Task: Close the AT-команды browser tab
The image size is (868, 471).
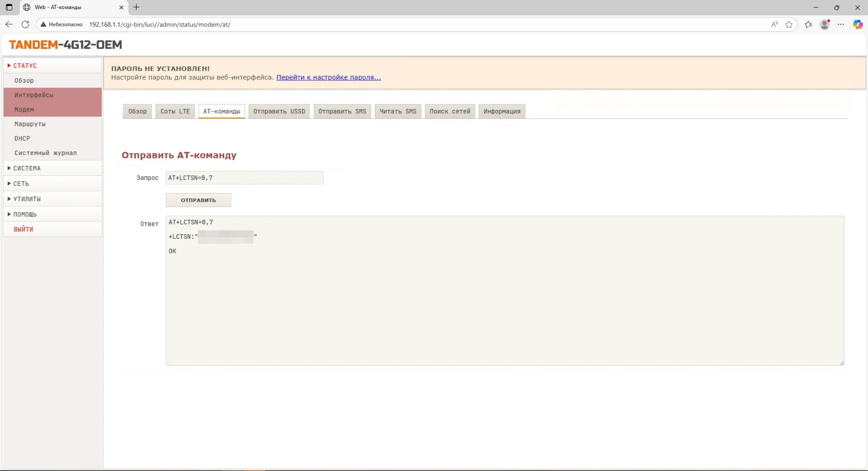Action: pos(121,7)
